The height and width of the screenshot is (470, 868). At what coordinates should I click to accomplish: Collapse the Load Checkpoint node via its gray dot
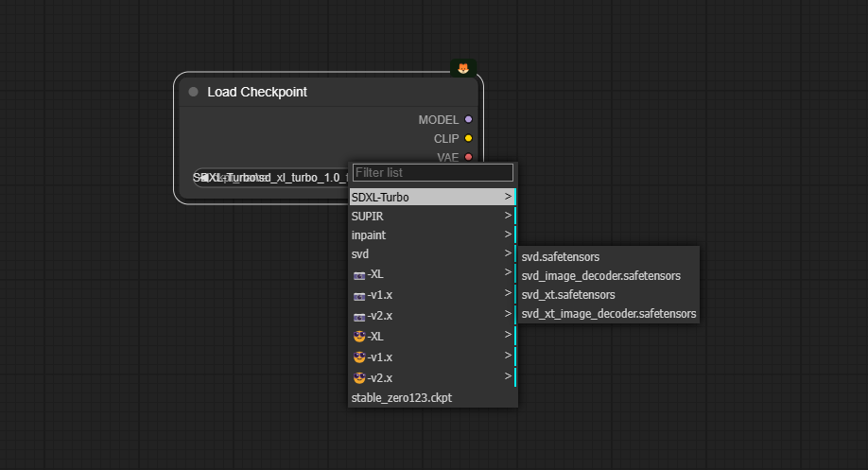pyautogui.click(x=193, y=92)
